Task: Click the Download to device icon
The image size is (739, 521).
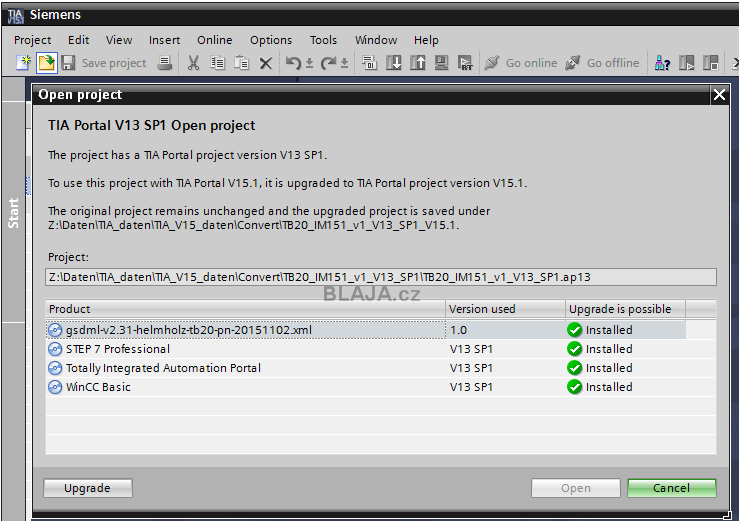Action: (x=394, y=63)
